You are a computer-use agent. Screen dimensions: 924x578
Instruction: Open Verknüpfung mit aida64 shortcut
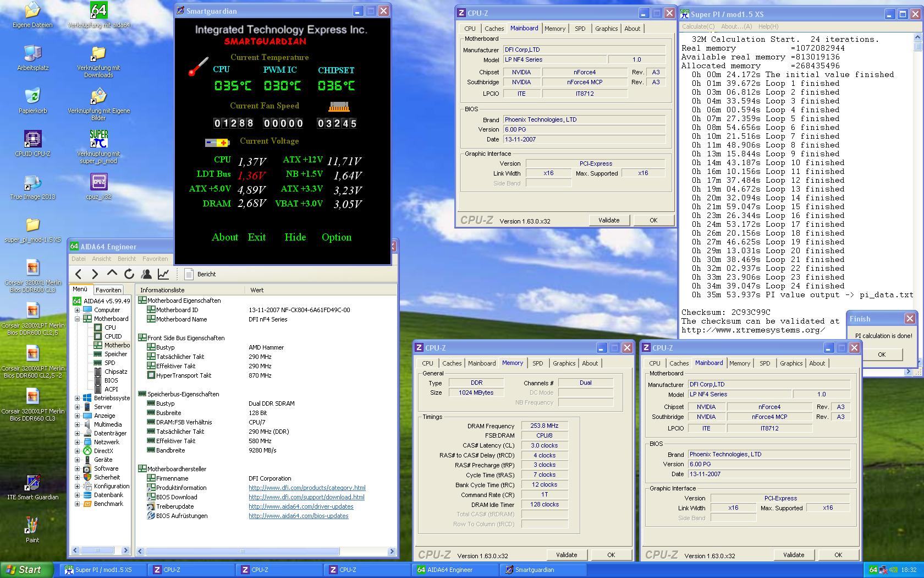pos(98,15)
